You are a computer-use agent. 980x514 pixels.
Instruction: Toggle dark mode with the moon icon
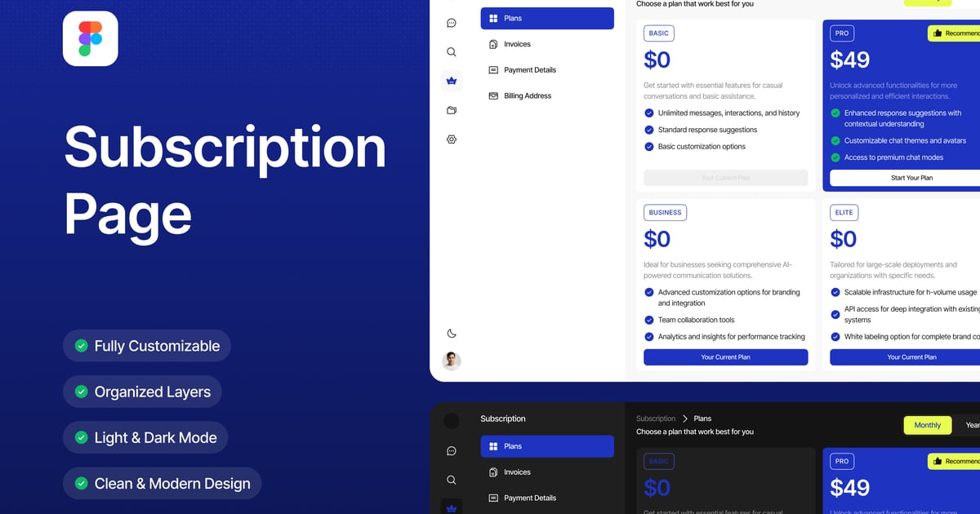click(452, 333)
